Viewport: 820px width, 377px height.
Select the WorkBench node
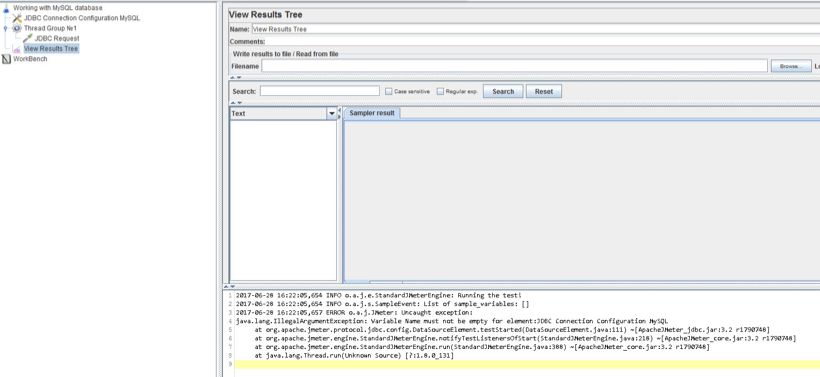[30, 59]
